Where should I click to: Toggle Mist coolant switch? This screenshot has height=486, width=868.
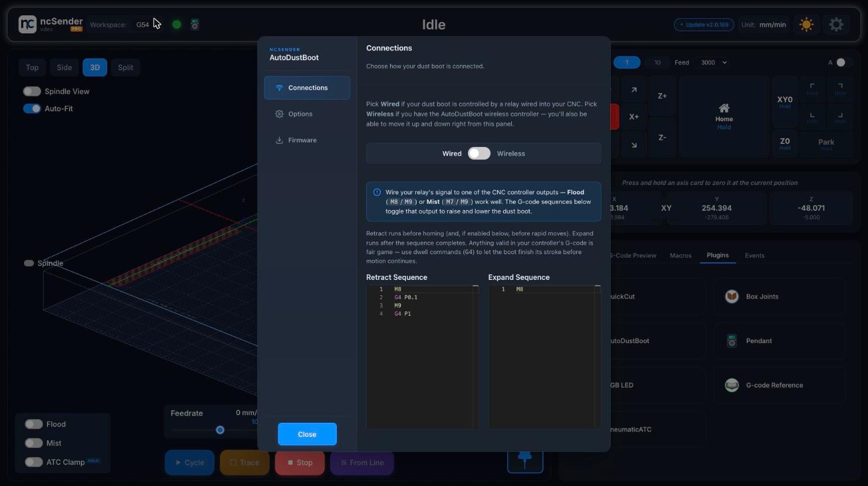33,443
